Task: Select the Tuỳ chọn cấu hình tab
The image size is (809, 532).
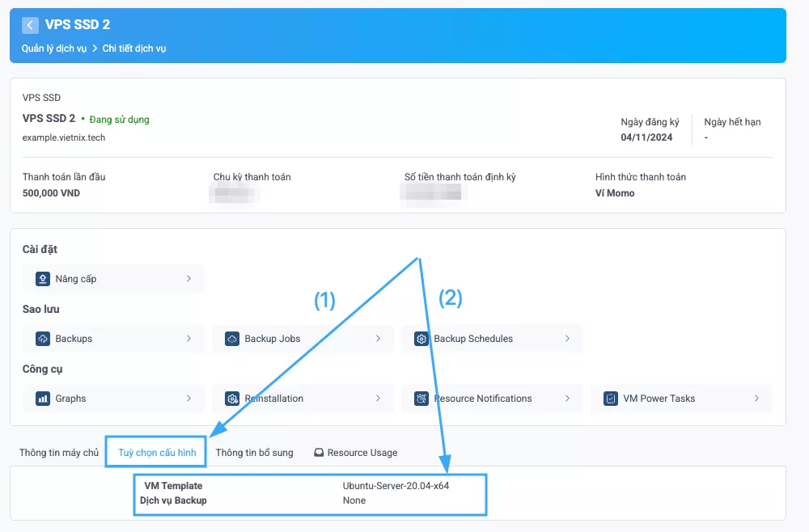Action: point(157,453)
